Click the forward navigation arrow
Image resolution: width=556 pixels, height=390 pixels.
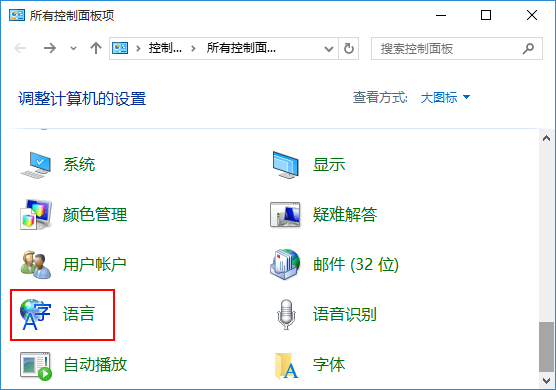(50, 48)
